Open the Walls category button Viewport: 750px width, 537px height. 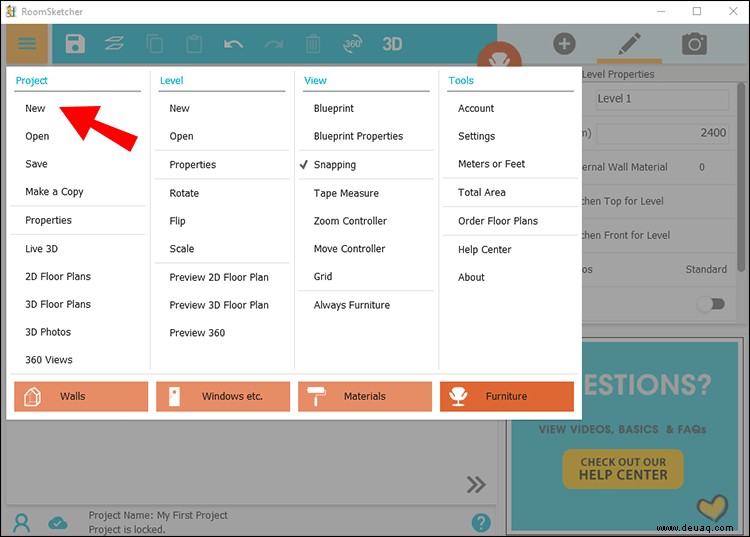[x=81, y=396]
